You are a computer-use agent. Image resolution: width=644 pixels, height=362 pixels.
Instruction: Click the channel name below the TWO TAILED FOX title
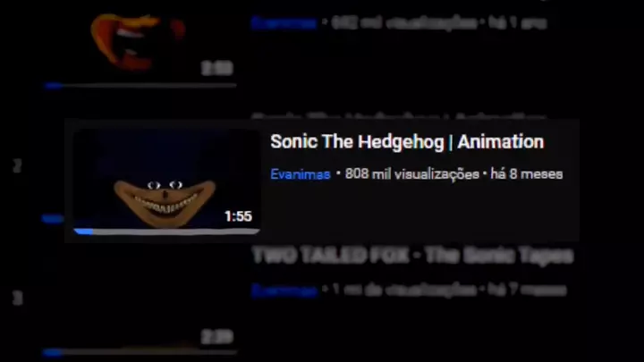[x=284, y=290]
